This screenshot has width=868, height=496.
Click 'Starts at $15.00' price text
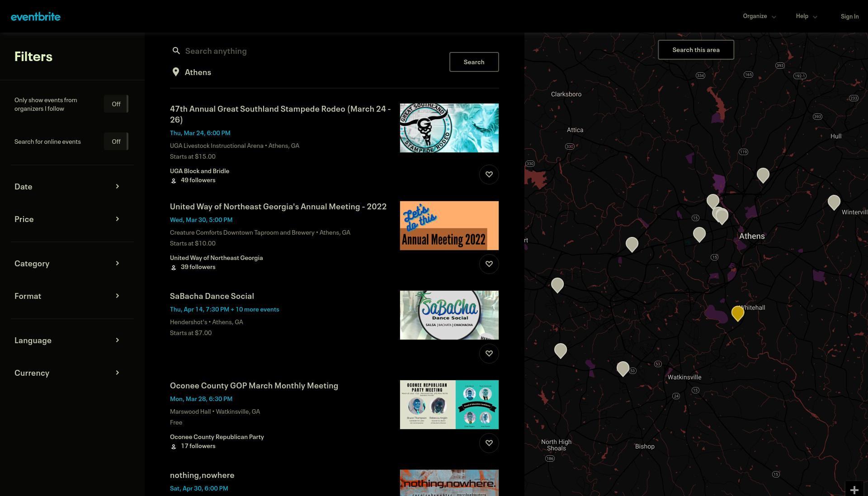[193, 156]
